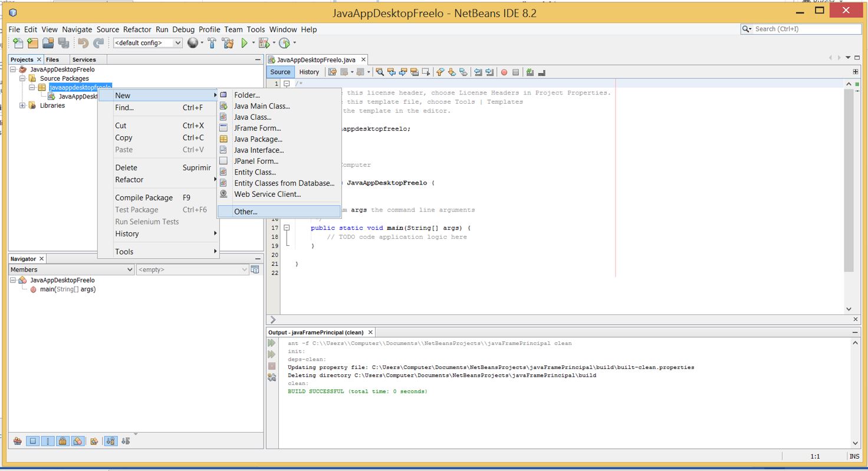Click Previous Bookmark editor icon

[440, 72]
